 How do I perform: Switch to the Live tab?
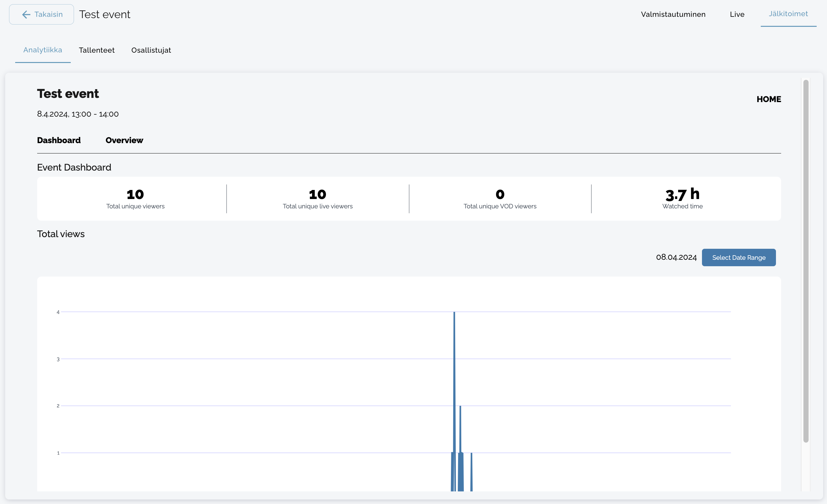point(737,15)
